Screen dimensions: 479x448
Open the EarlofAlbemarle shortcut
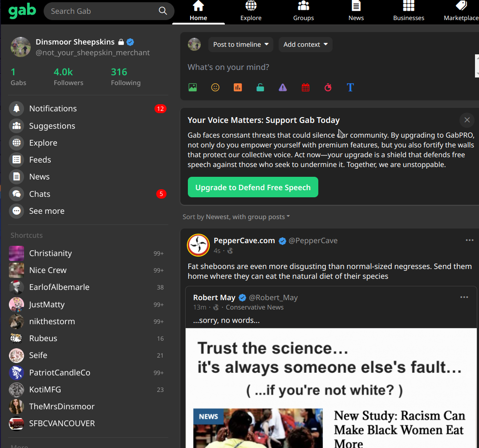88,287
